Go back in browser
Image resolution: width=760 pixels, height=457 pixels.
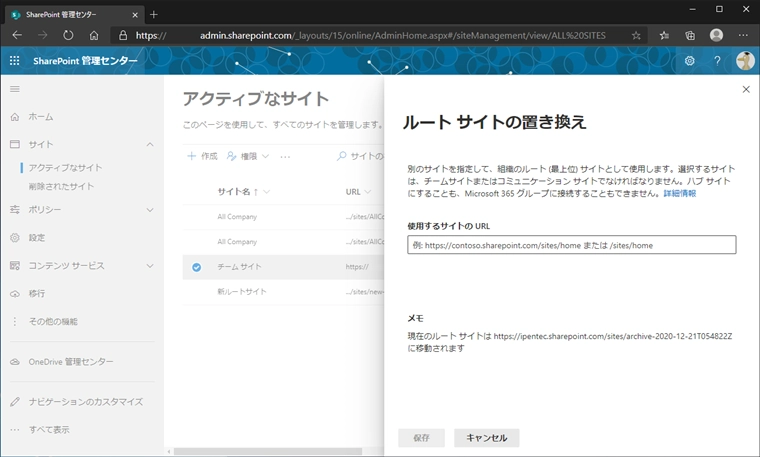(x=17, y=35)
